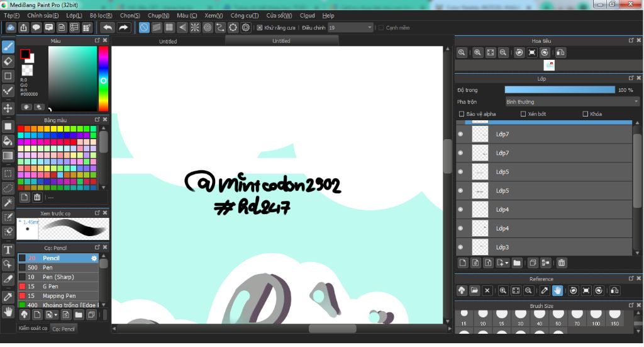
Task: Pop out the Bảng màu panel
Action: [x=97, y=119]
